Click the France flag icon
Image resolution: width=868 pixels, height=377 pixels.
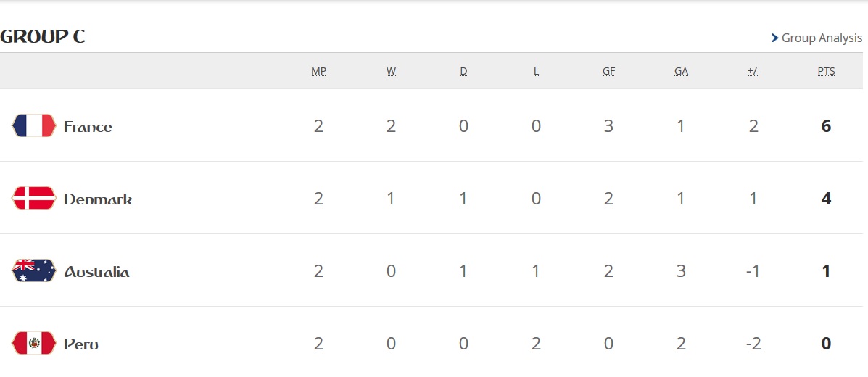coord(34,125)
